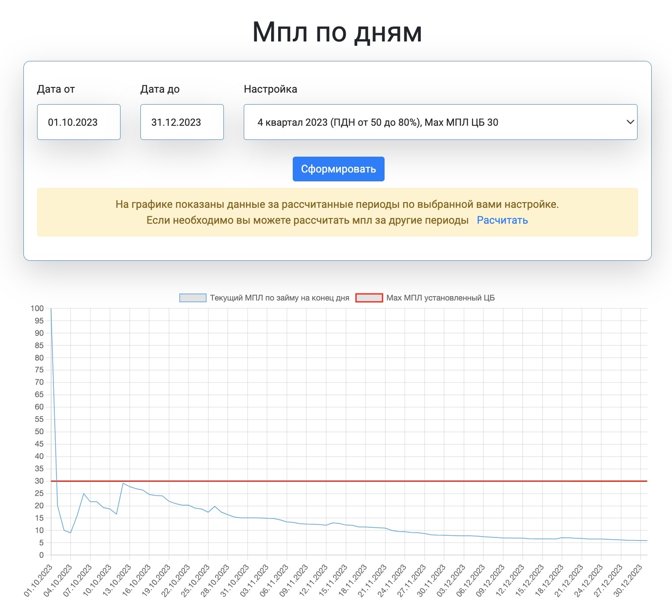Click x-axis label '15.11.2023'

click(333, 581)
